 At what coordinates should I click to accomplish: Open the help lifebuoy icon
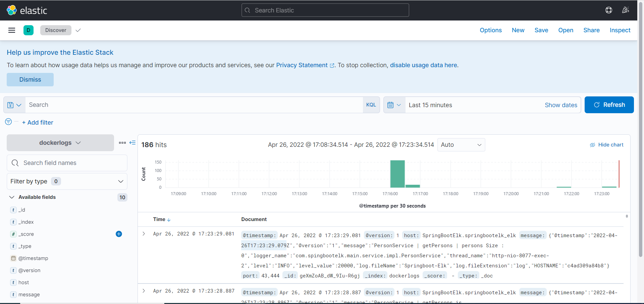point(609,10)
